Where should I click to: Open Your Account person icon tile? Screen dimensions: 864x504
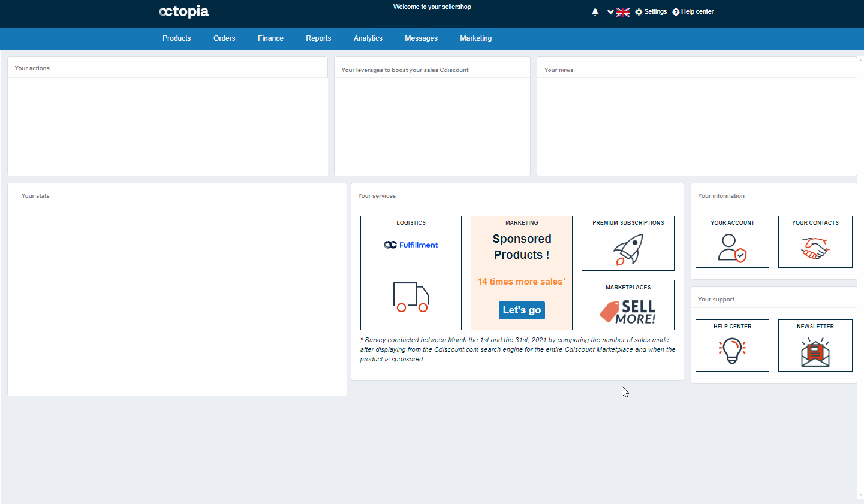click(732, 242)
